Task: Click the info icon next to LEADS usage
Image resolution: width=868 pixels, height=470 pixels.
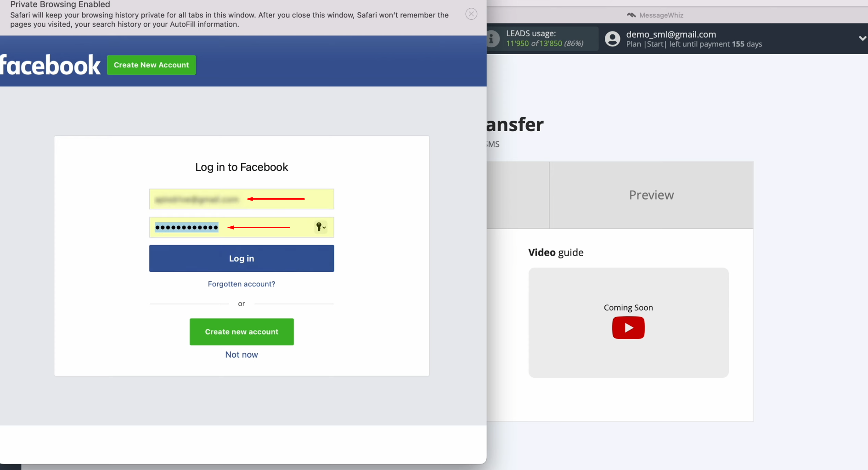Action: pos(492,39)
